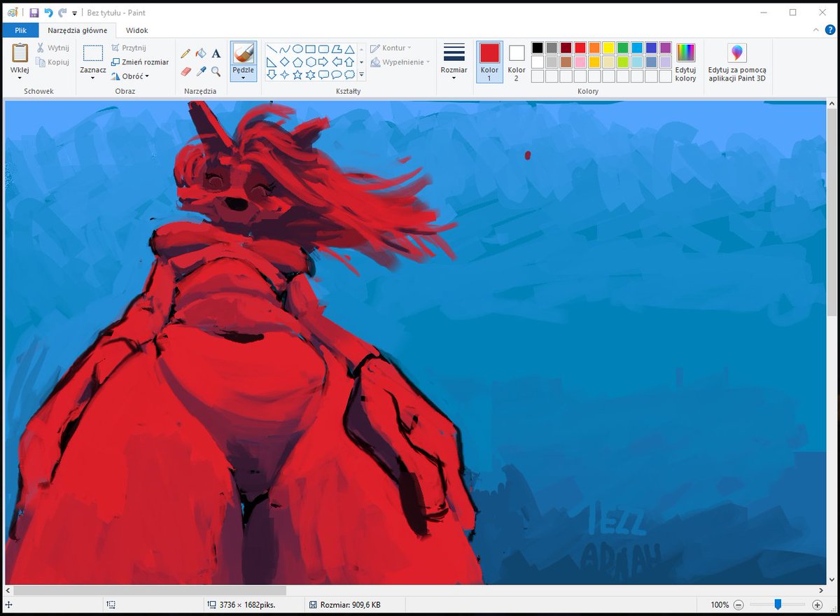Click the zoom slider handle
This screenshot has width=840, height=616.
(778, 604)
